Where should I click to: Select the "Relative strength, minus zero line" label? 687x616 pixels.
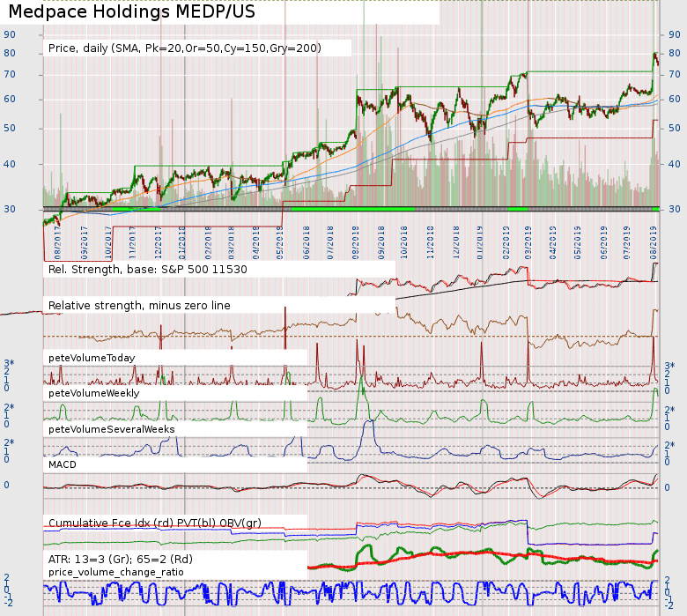click(139, 306)
